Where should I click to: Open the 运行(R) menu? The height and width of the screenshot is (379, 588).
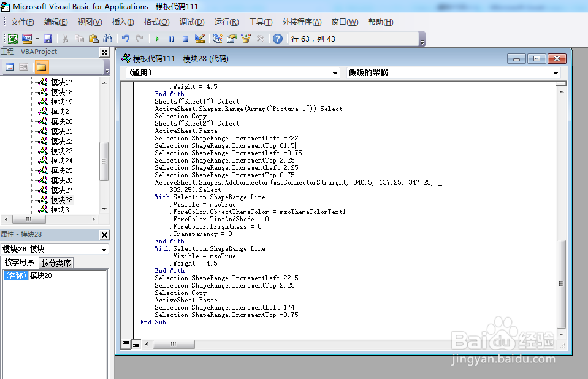click(x=226, y=22)
